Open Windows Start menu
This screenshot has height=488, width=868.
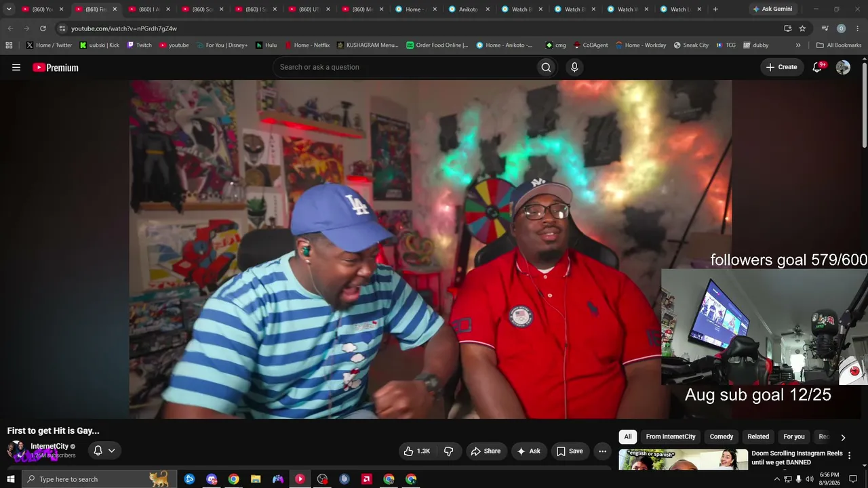[x=10, y=479]
